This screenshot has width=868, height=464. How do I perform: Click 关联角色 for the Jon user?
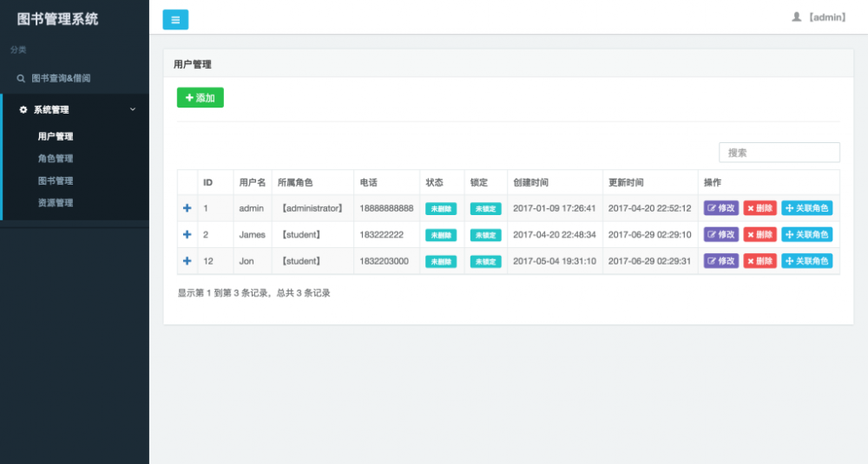(806, 261)
